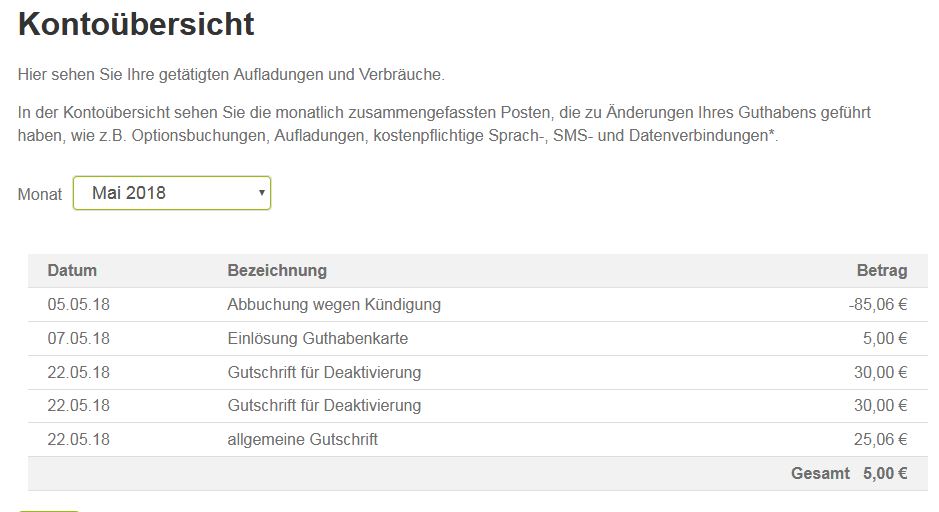Click the sentence about Aufladungen und Verbräuche
This screenshot has width=939, height=512.
click(x=231, y=74)
